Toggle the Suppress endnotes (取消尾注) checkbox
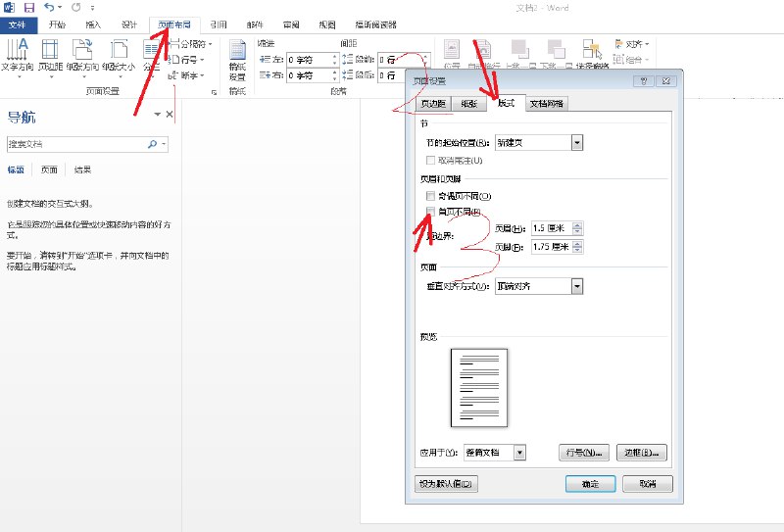The height and width of the screenshot is (532, 784). tap(430, 161)
